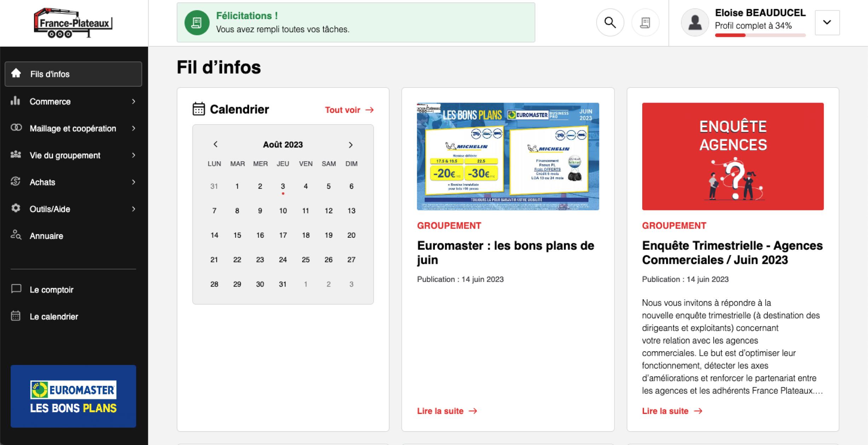Open the search magnifier icon
868x445 pixels.
(610, 22)
